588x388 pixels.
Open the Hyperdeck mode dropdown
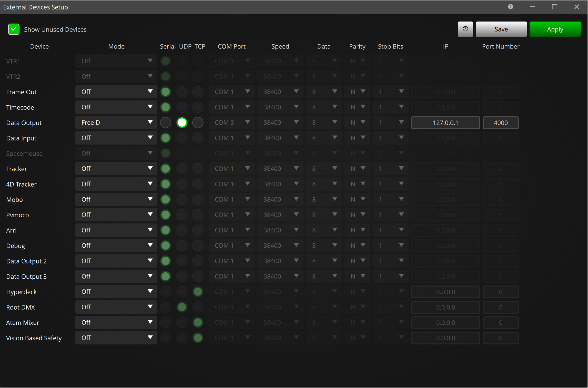(x=116, y=292)
